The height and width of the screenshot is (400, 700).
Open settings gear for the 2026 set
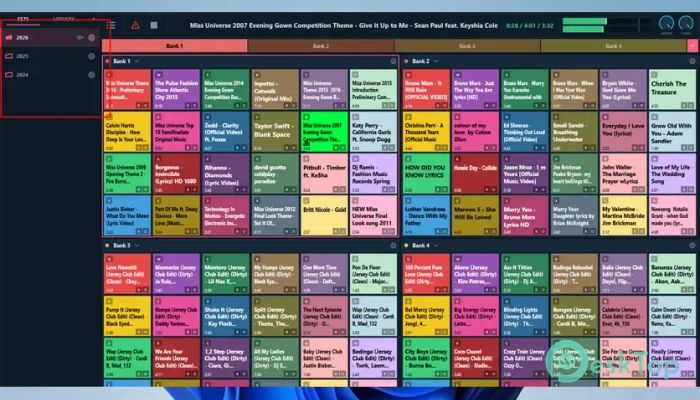[x=92, y=38]
